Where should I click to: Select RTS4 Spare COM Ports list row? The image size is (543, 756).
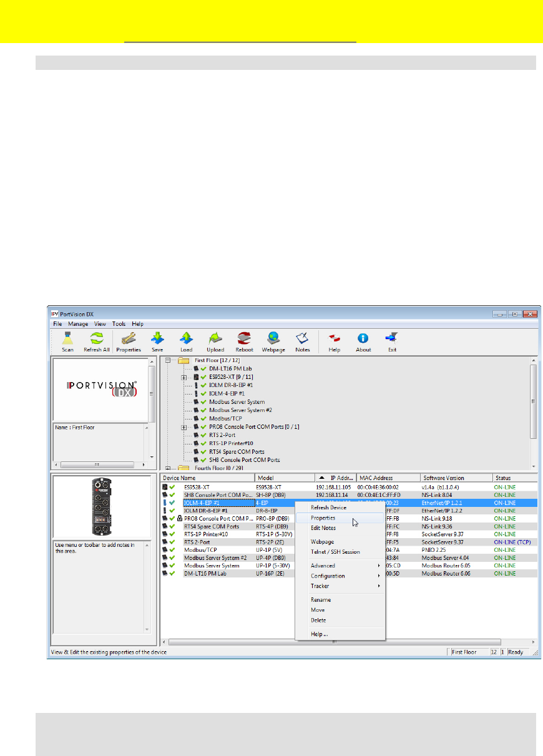click(x=348, y=526)
